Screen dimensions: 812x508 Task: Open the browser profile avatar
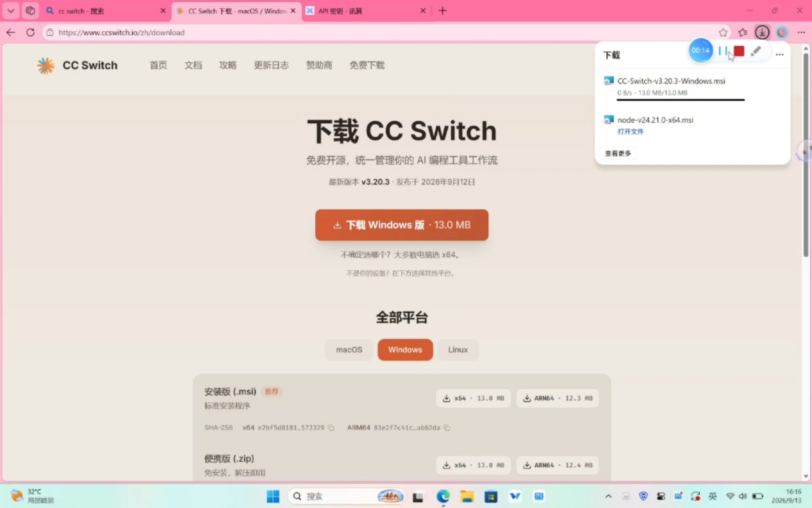tap(782, 32)
